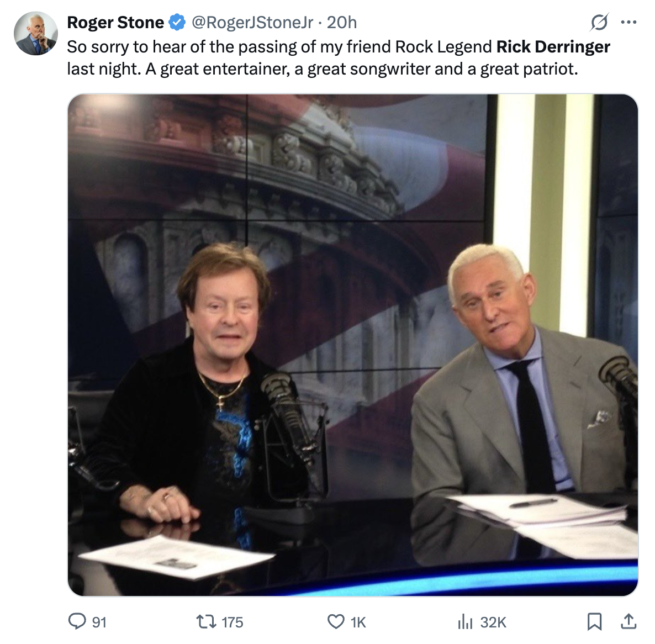Click the reply speech bubble icon

click(77, 621)
